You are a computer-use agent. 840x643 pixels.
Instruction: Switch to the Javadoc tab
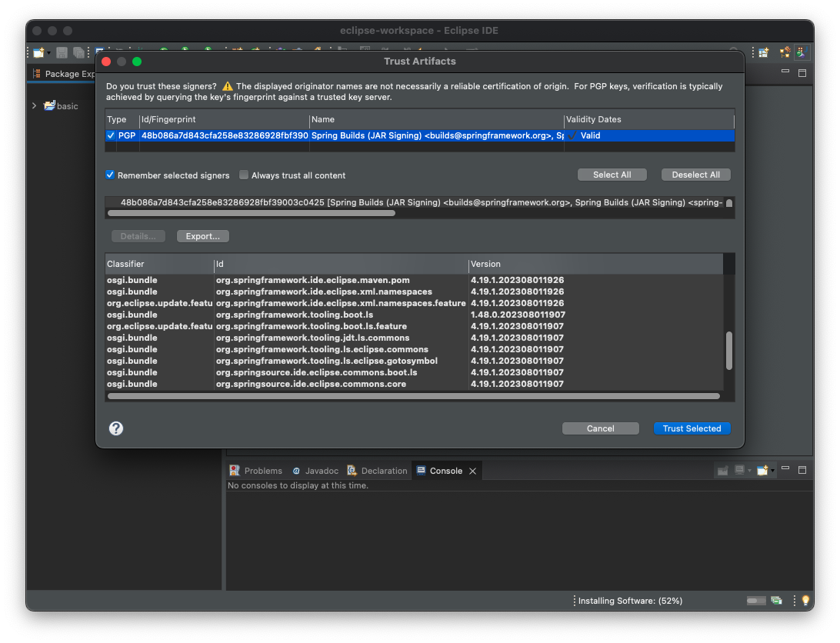pyautogui.click(x=315, y=471)
